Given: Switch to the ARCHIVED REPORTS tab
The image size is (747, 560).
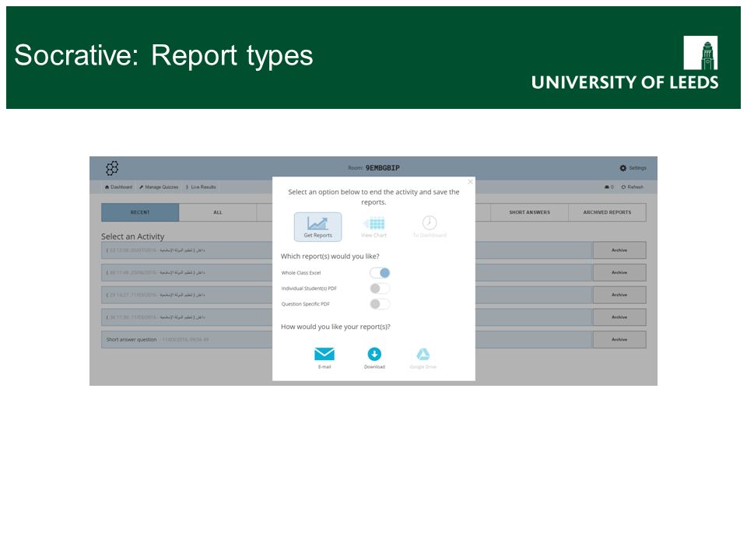Looking at the screenshot, I should pos(607,212).
